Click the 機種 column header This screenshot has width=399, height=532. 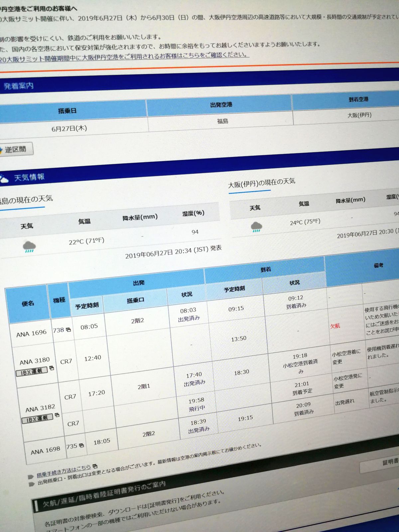(59, 300)
